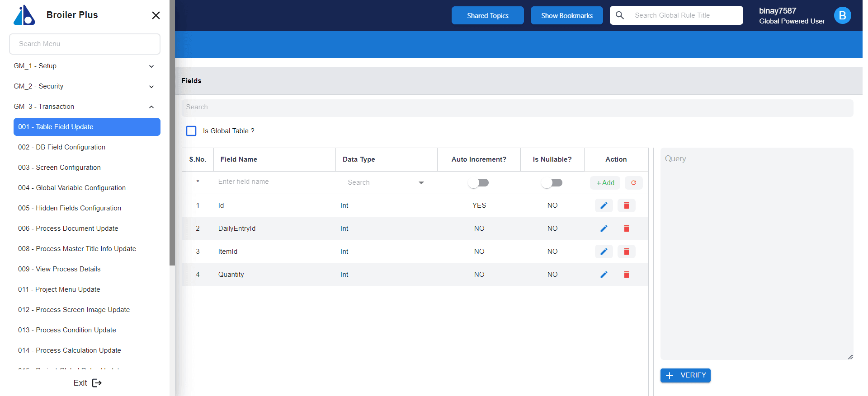
Task: Delete the DailyEntryId field row
Action: (x=626, y=228)
